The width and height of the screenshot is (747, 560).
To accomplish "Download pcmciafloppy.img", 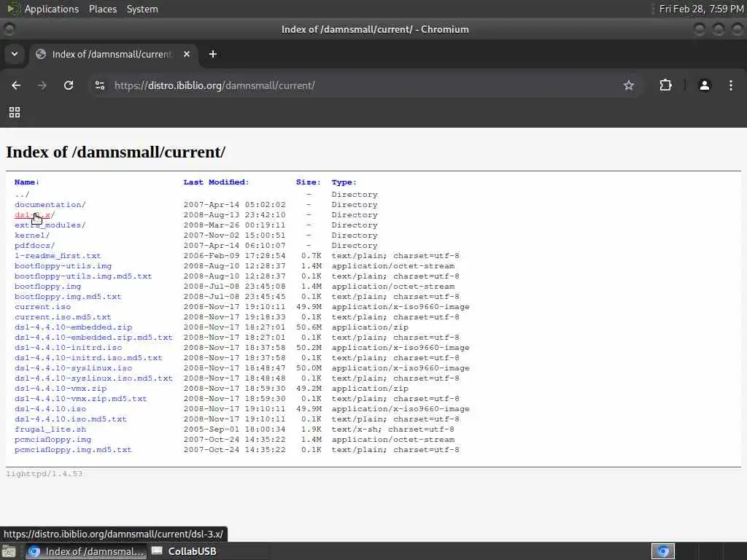I will pyautogui.click(x=53, y=440).
